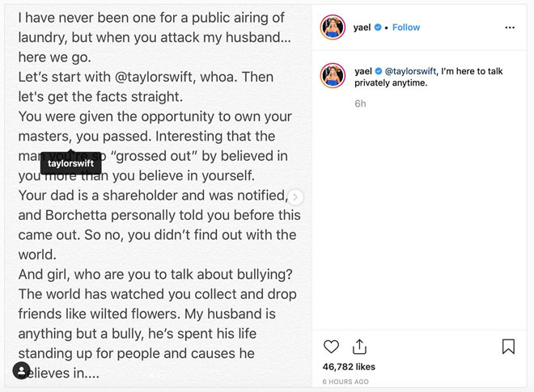Click the verified badge in the caption
This screenshot has height=392, width=534.
click(x=378, y=72)
